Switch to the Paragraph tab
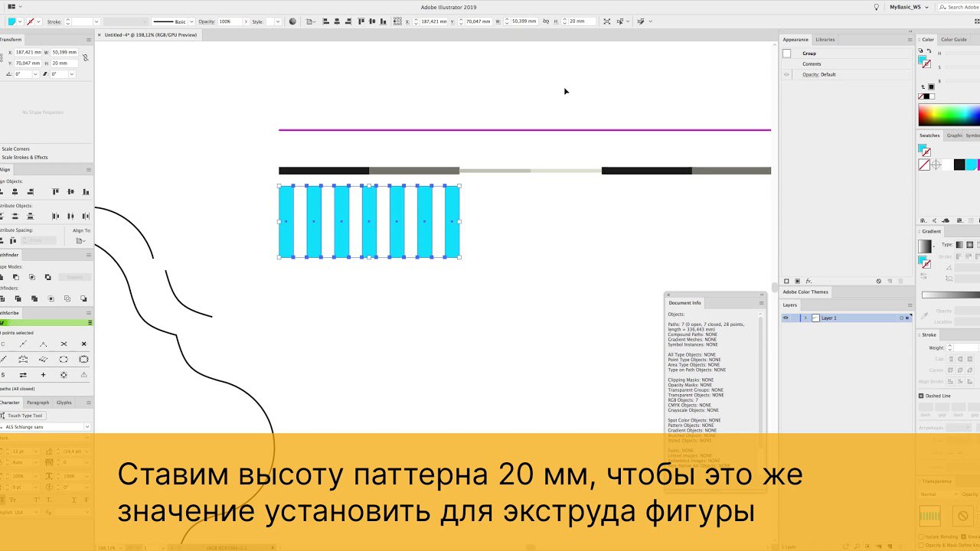This screenshot has width=980, height=551. pyautogui.click(x=38, y=403)
